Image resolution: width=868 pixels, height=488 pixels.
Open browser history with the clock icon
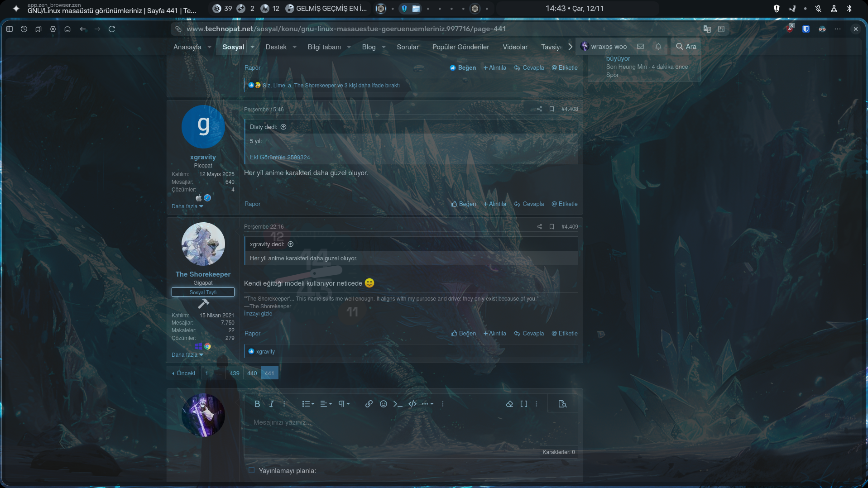24,29
